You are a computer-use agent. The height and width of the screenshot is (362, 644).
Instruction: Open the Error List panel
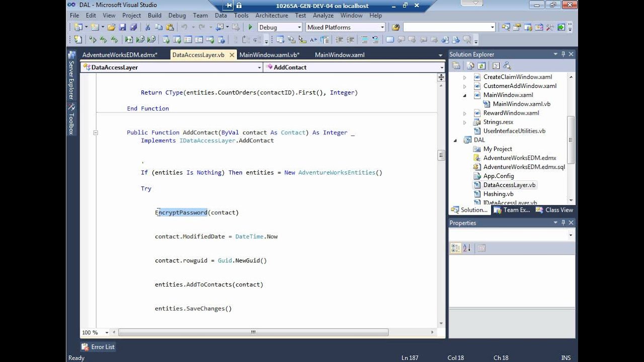coord(98,347)
